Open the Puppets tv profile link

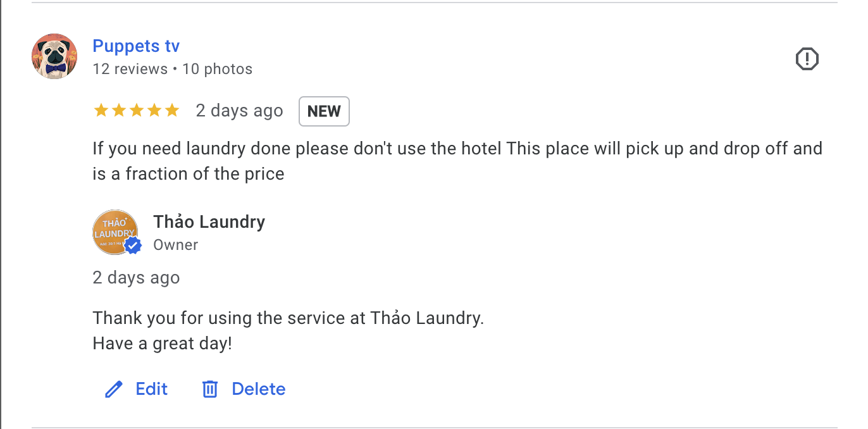(135, 46)
